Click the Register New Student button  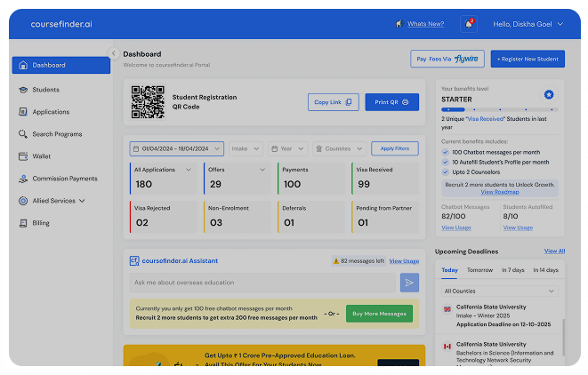[x=528, y=59]
